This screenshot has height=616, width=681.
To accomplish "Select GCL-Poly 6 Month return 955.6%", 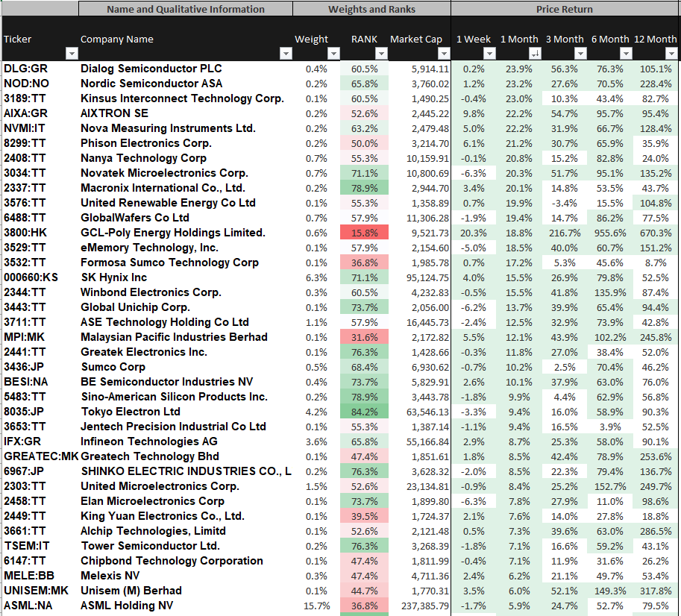I will pyautogui.click(x=610, y=233).
